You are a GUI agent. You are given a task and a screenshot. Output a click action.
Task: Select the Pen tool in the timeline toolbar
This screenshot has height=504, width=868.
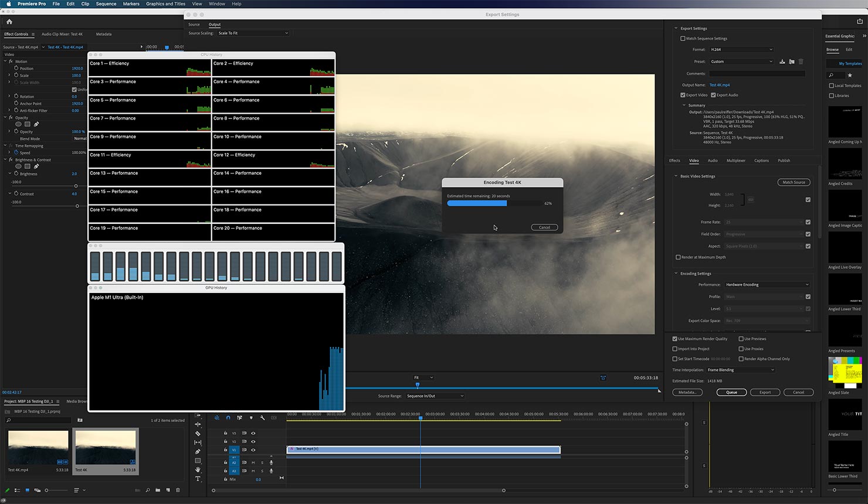pyautogui.click(x=198, y=452)
